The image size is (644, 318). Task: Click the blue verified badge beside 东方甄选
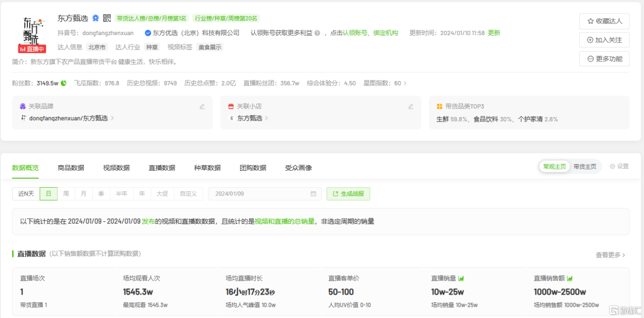pyautogui.click(x=95, y=18)
